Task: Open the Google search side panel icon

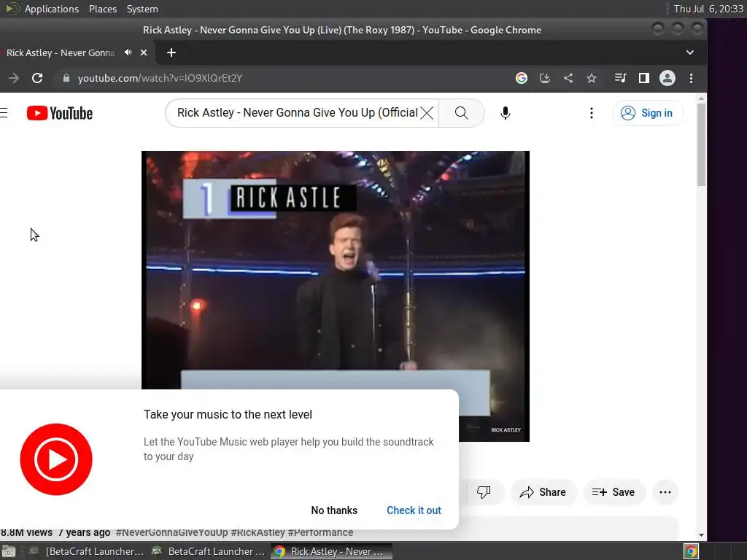Action: tap(521, 78)
